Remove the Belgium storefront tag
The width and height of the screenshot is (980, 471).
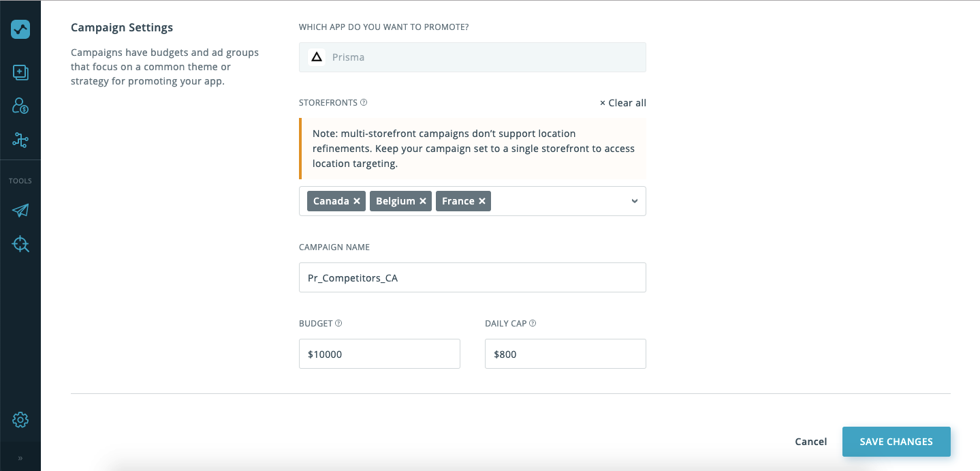(423, 201)
